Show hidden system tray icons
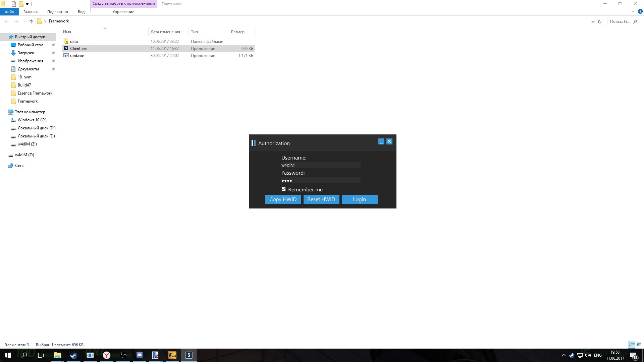Screen dimensions: 644x362 (x=563, y=355)
